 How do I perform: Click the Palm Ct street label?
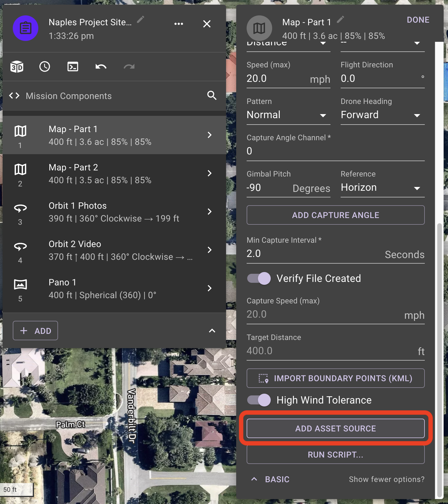coord(71,424)
